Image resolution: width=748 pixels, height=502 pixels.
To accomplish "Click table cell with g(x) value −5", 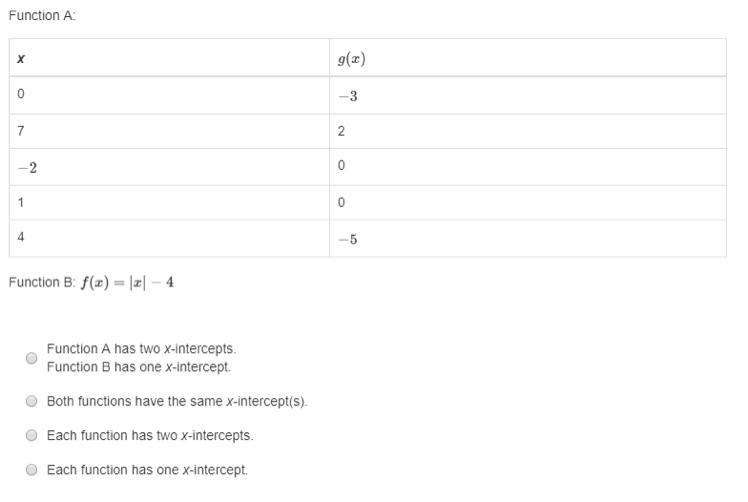I will coord(528,239).
